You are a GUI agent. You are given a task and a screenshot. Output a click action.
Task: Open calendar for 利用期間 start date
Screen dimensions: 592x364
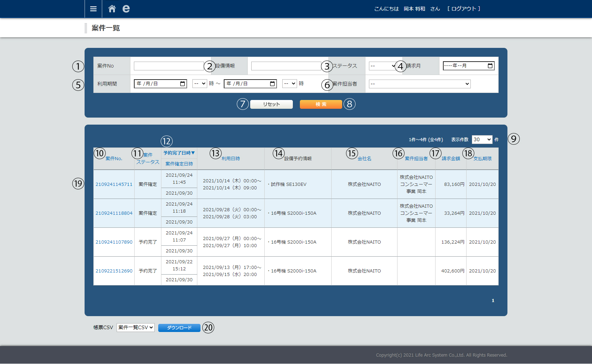(182, 84)
